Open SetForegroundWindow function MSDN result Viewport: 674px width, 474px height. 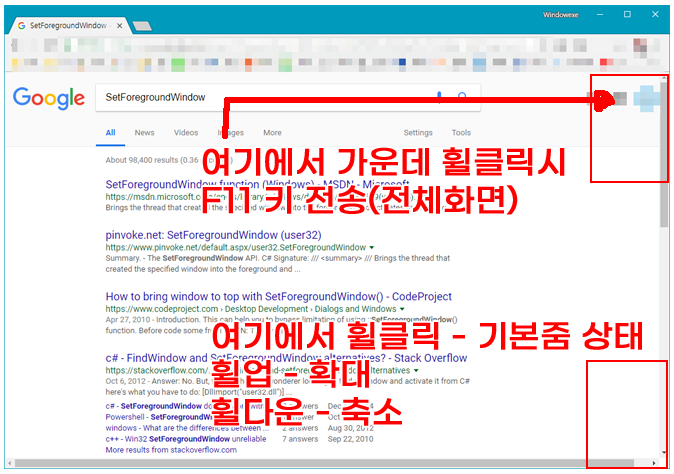(x=257, y=185)
